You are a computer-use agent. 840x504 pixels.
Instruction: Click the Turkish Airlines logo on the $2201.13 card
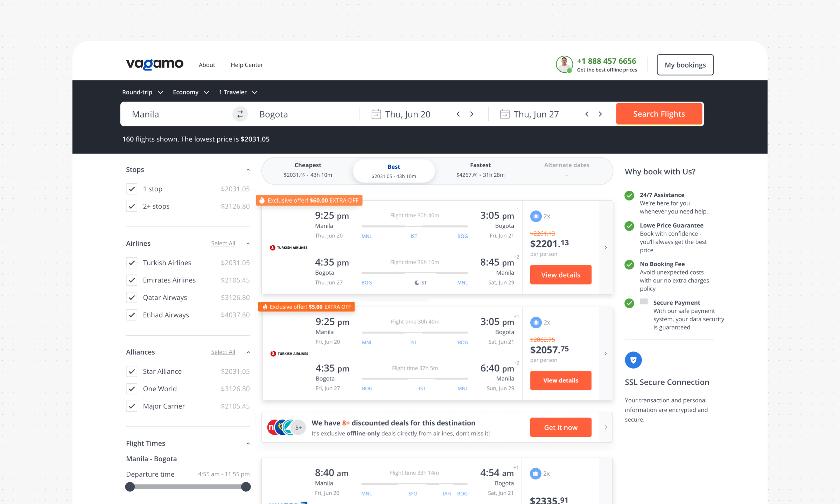288,247
